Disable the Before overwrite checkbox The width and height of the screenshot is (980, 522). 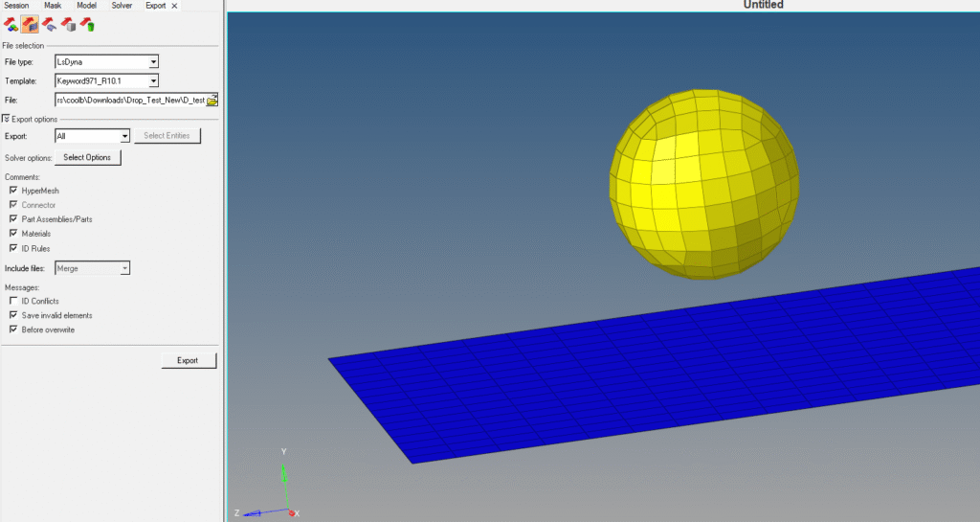click(13, 329)
